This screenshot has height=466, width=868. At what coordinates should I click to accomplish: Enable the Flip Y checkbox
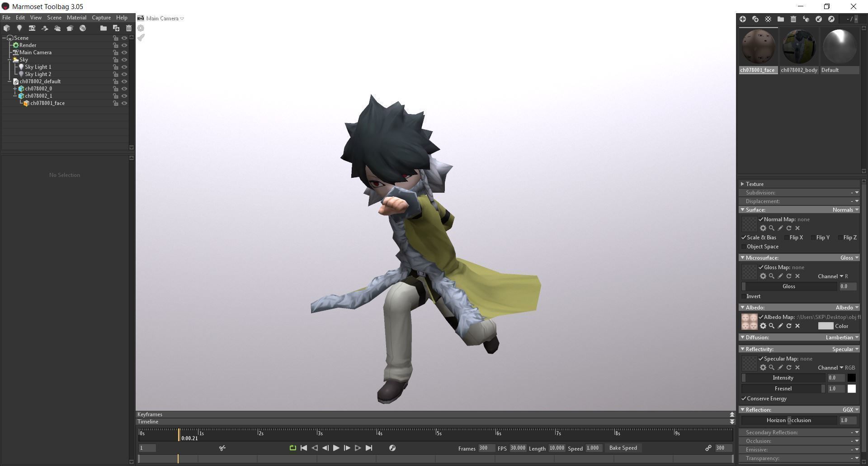click(813, 238)
